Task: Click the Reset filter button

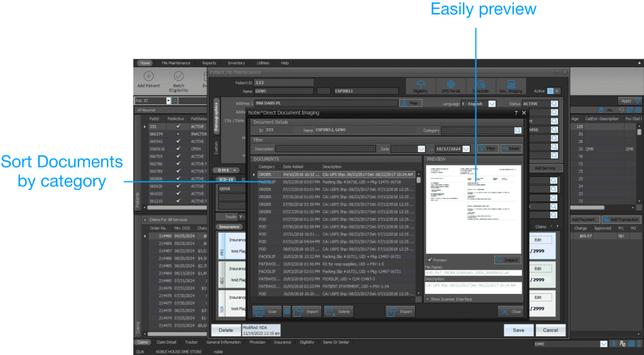Action: [511, 149]
